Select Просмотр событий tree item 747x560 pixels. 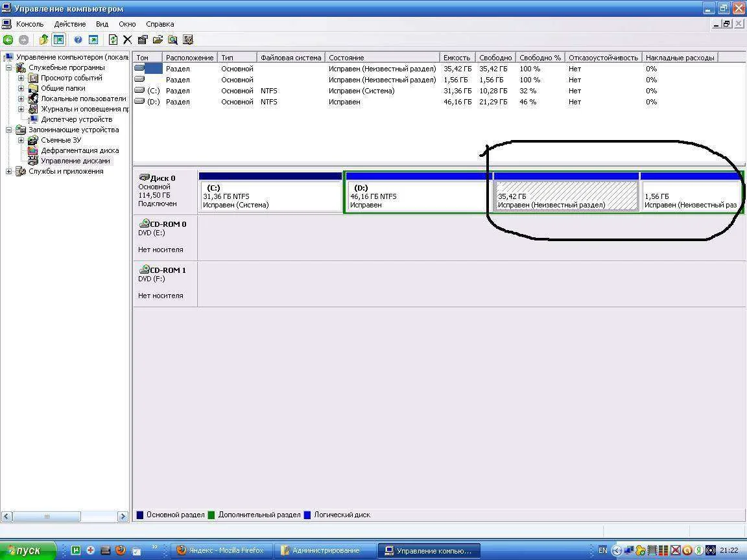71,78
